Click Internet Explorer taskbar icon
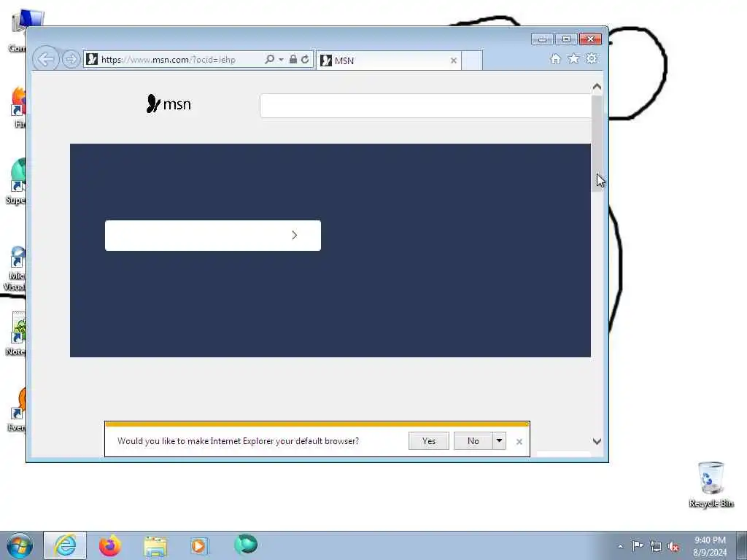This screenshot has height=560, width=747. tap(65, 545)
